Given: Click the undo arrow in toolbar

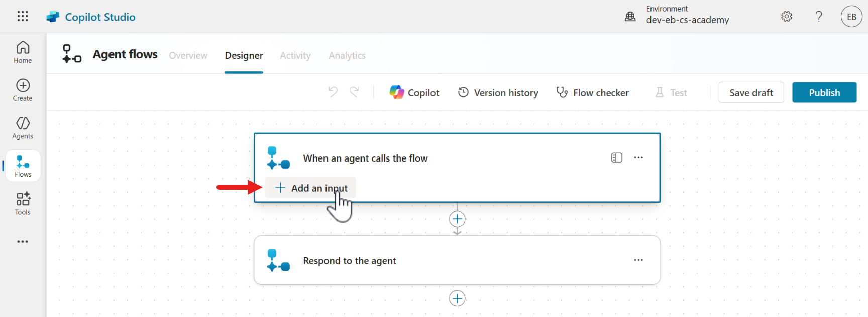Looking at the screenshot, I should point(333,92).
